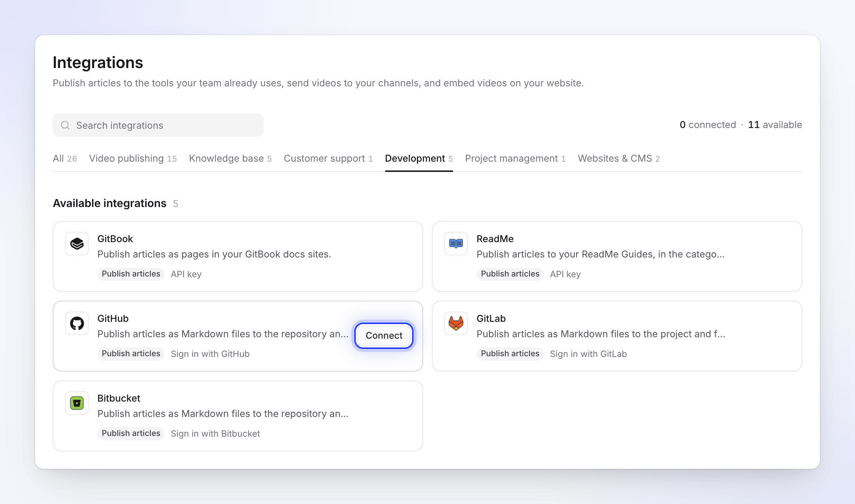Viewport: 855px width, 504px height.
Task: Click 'Sign in with GitLab' text
Action: (588, 354)
